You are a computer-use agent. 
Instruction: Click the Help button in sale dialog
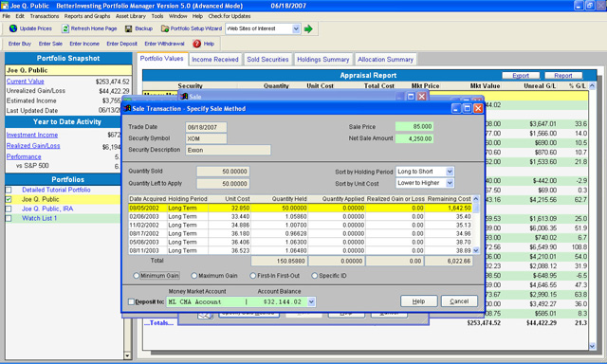coord(419,301)
